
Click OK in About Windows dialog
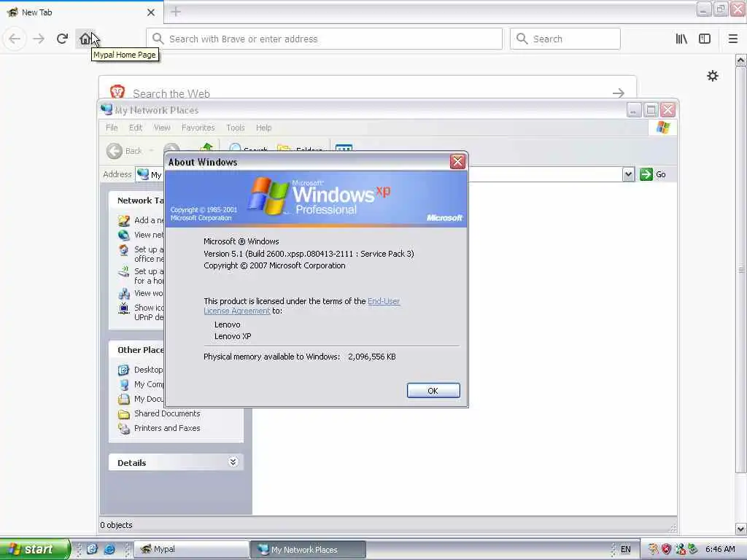433,391
